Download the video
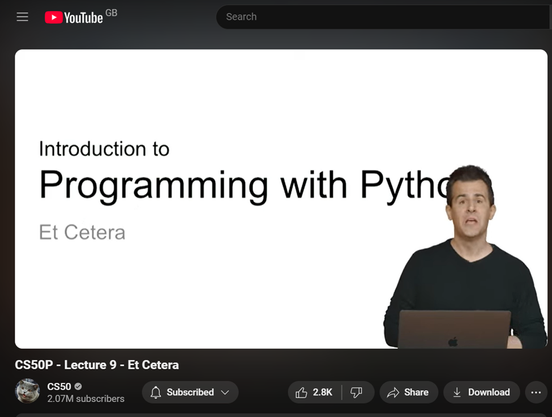 tap(482, 392)
